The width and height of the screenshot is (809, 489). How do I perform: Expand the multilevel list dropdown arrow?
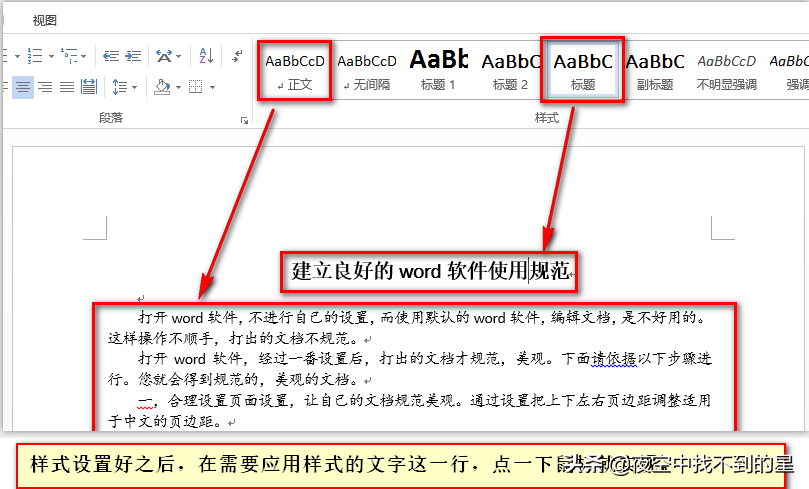[x=84, y=56]
